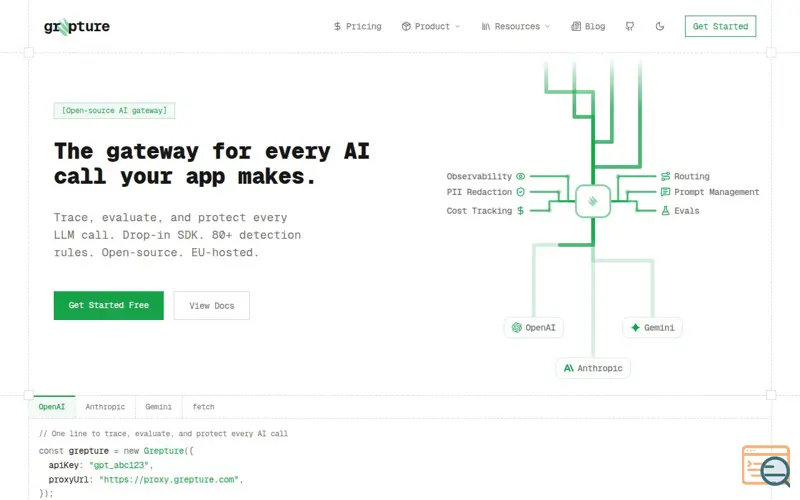Open the Product menu
Viewport: 800px width, 500px height.
(431, 27)
